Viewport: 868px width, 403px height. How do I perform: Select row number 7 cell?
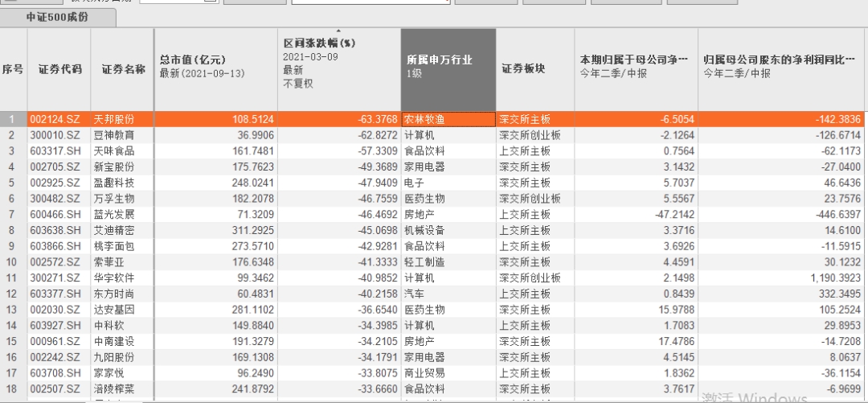pos(14,214)
